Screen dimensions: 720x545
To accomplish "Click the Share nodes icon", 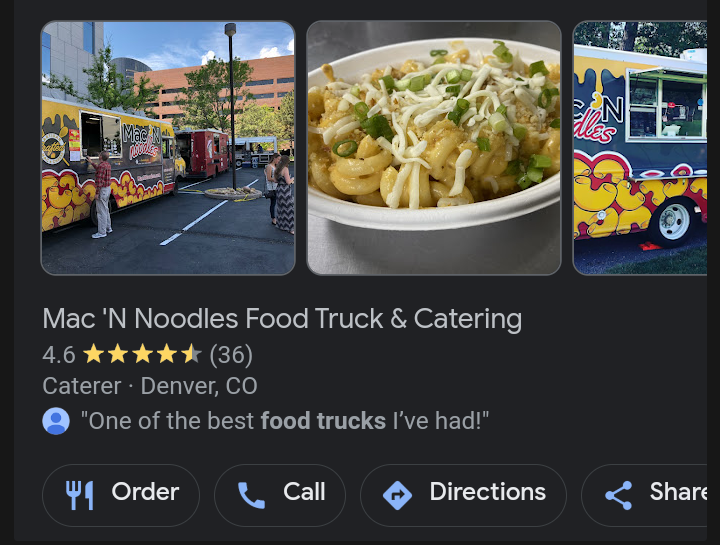I will pos(619,495).
